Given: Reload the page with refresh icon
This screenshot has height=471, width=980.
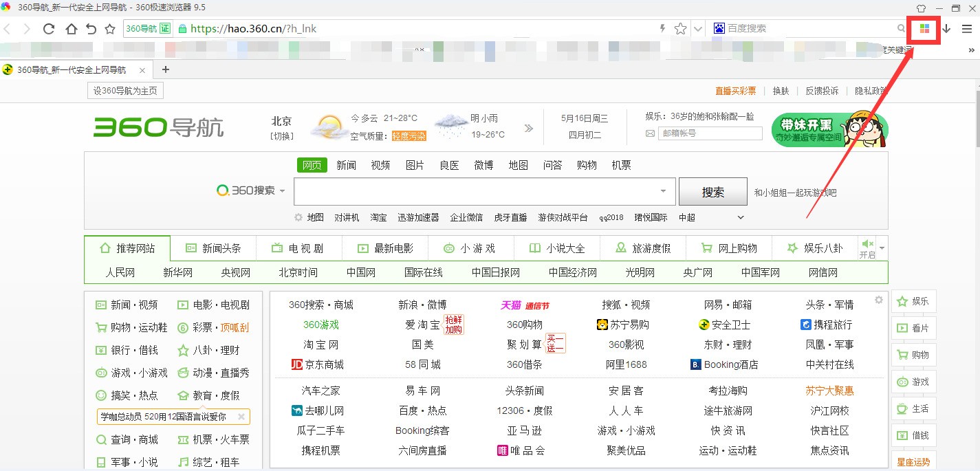Looking at the screenshot, I should click(x=49, y=29).
